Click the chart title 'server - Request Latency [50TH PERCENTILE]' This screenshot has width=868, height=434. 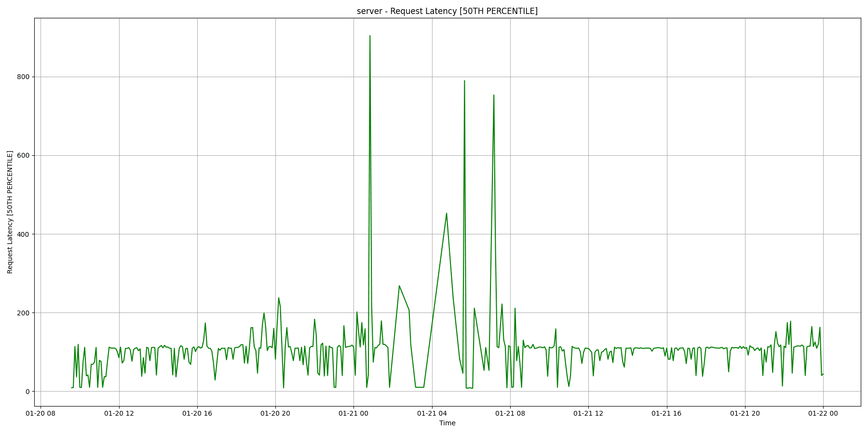pos(447,11)
